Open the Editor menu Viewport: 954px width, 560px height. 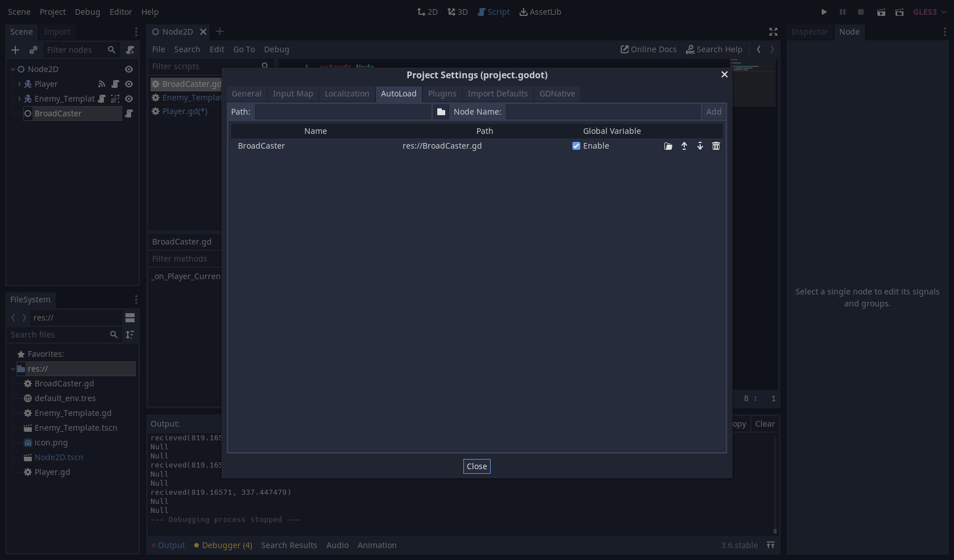point(120,12)
